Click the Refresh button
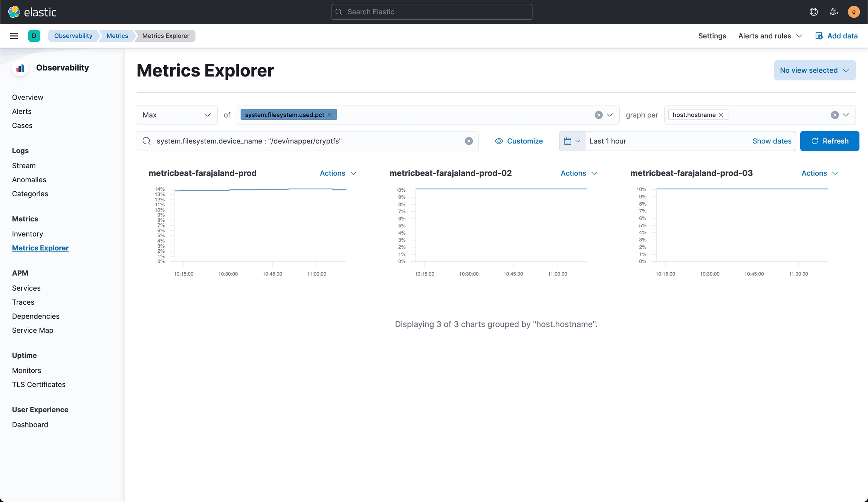 tap(829, 141)
